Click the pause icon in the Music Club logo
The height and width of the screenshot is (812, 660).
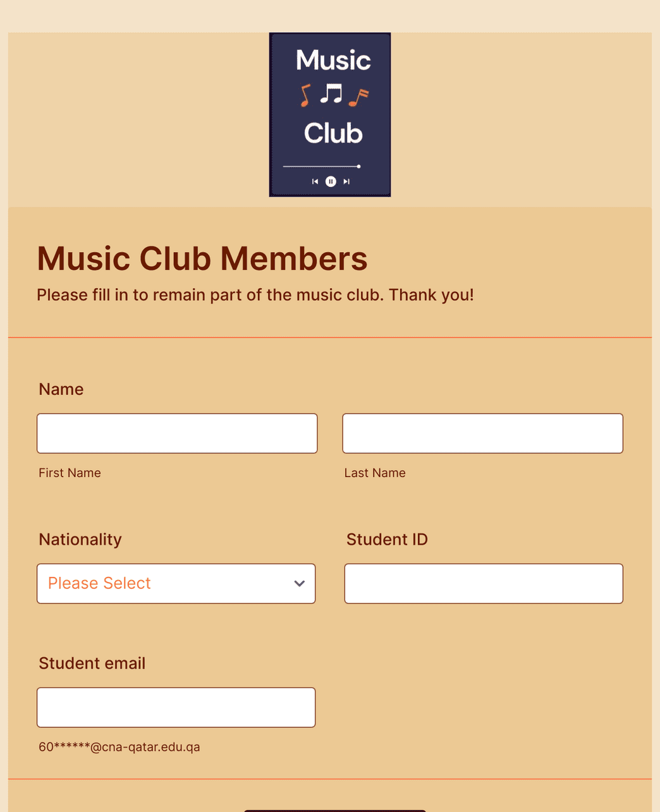pyautogui.click(x=331, y=181)
